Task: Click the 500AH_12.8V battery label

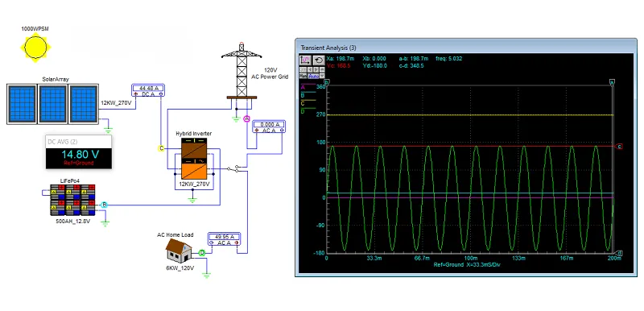Action: (x=72, y=221)
